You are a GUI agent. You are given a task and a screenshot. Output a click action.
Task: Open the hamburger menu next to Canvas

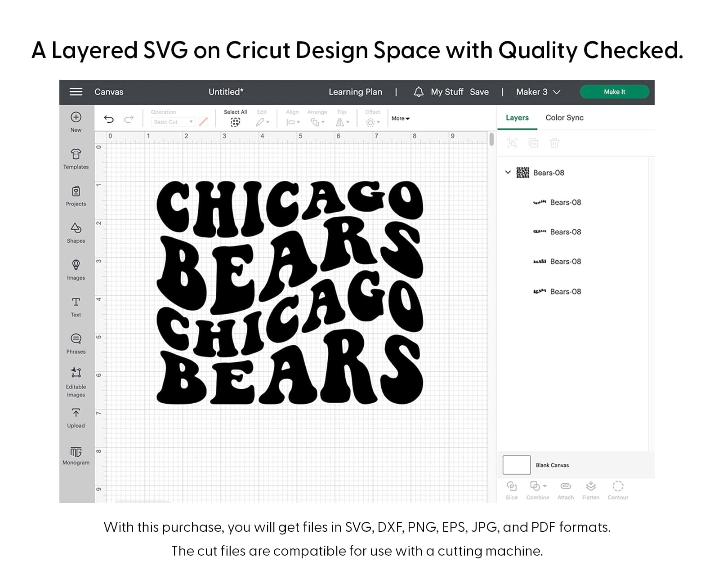click(76, 92)
